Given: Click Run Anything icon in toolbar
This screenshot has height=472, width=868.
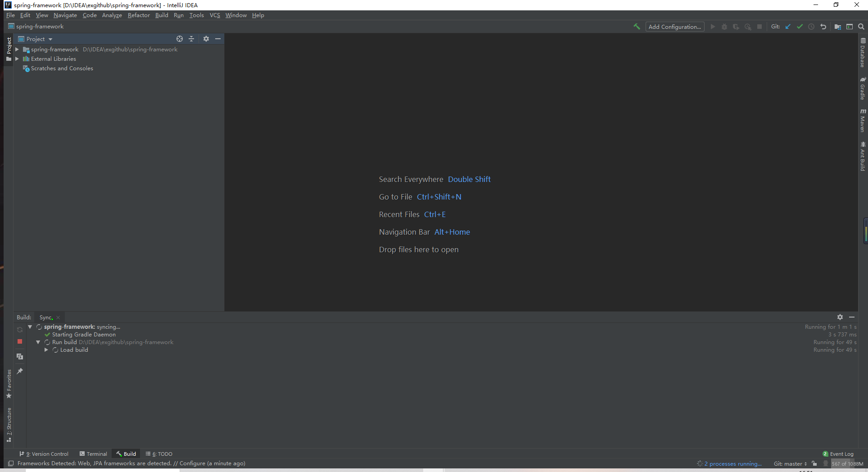Looking at the screenshot, I should point(850,27).
